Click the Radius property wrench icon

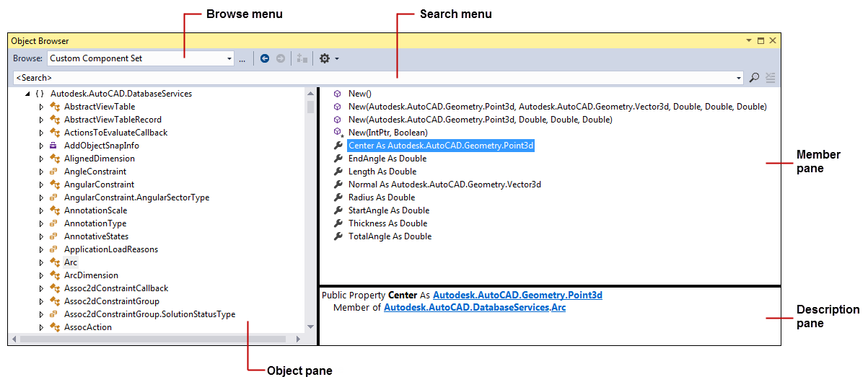(337, 197)
